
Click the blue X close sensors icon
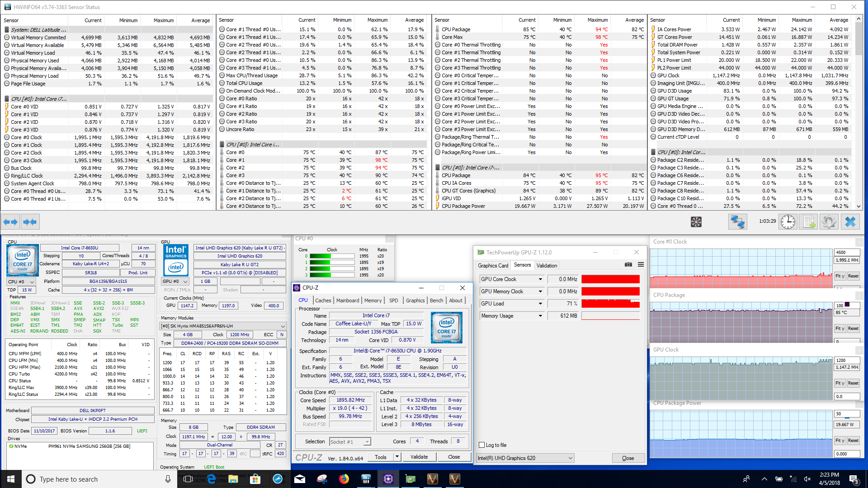pyautogui.click(x=850, y=222)
